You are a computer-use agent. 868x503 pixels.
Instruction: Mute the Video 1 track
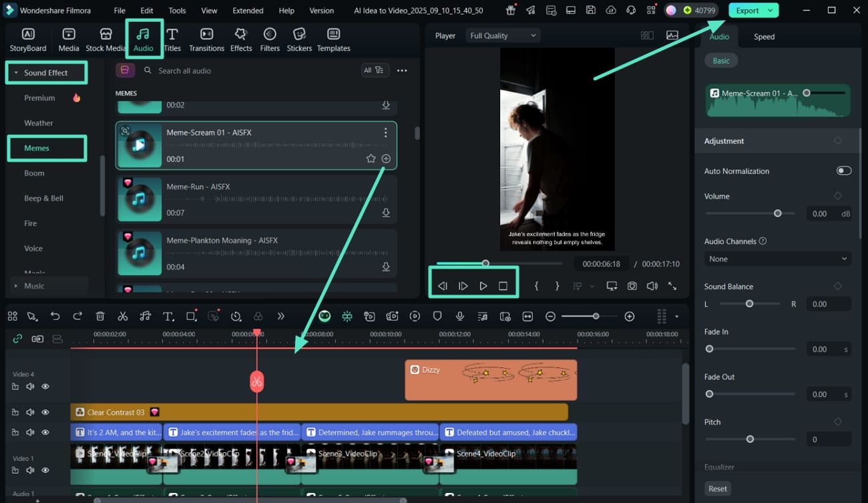coord(30,471)
